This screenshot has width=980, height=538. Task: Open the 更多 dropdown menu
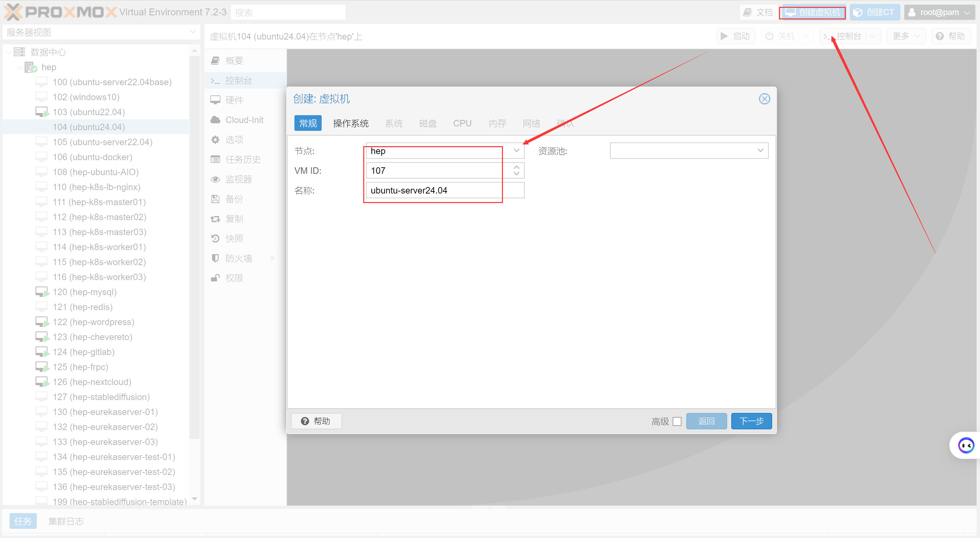(906, 36)
